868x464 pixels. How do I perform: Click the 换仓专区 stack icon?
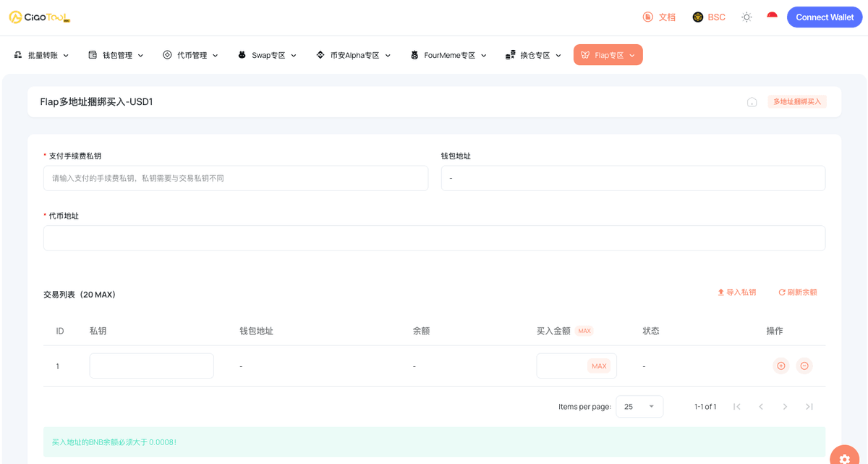pyautogui.click(x=510, y=55)
